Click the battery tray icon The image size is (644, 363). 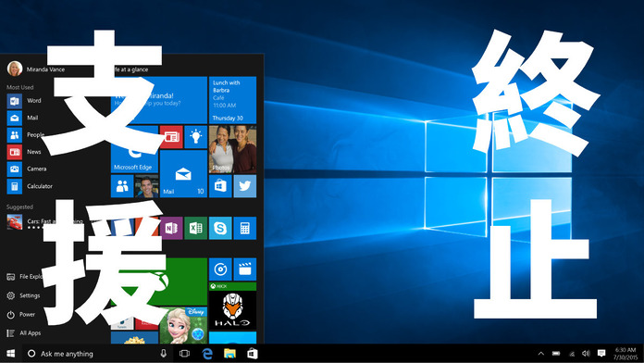pyautogui.click(x=556, y=354)
